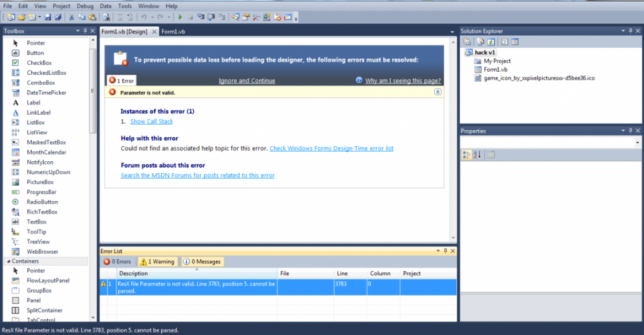The width and height of the screenshot is (644, 335).
Task: Click the Ignore and Continue link
Action: [247, 81]
